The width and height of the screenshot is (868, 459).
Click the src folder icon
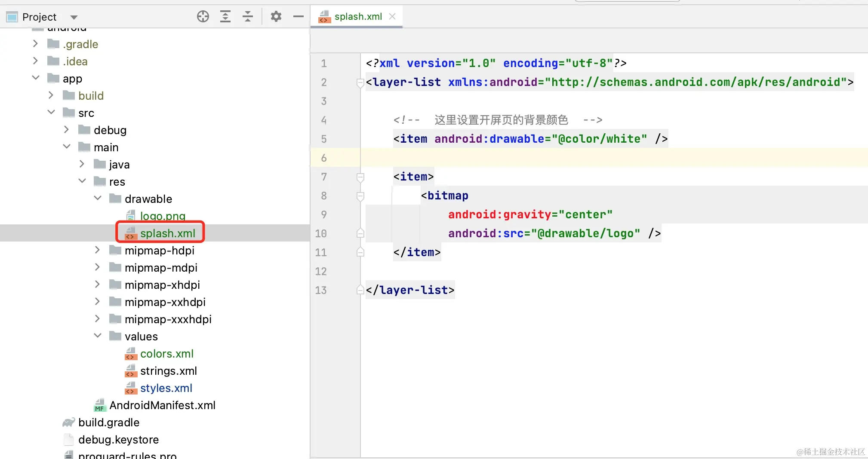[x=69, y=113]
